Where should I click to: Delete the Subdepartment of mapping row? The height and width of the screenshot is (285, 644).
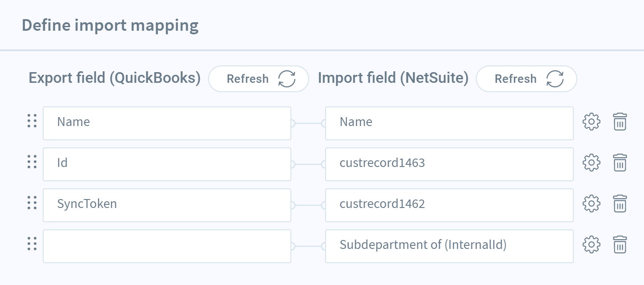pos(620,244)
